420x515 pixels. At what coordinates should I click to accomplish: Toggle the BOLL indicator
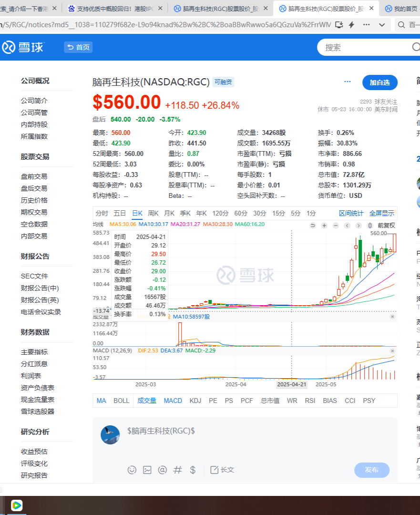(x=121, y=401)
